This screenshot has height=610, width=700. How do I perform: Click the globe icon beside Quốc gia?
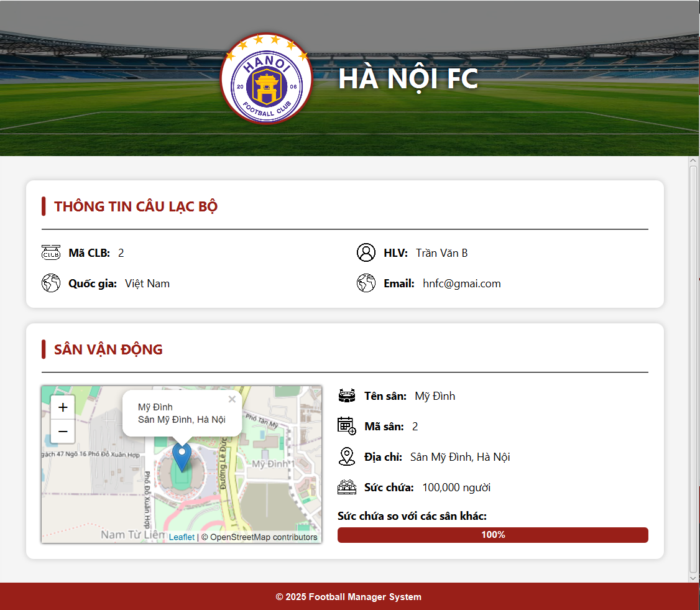51,284
